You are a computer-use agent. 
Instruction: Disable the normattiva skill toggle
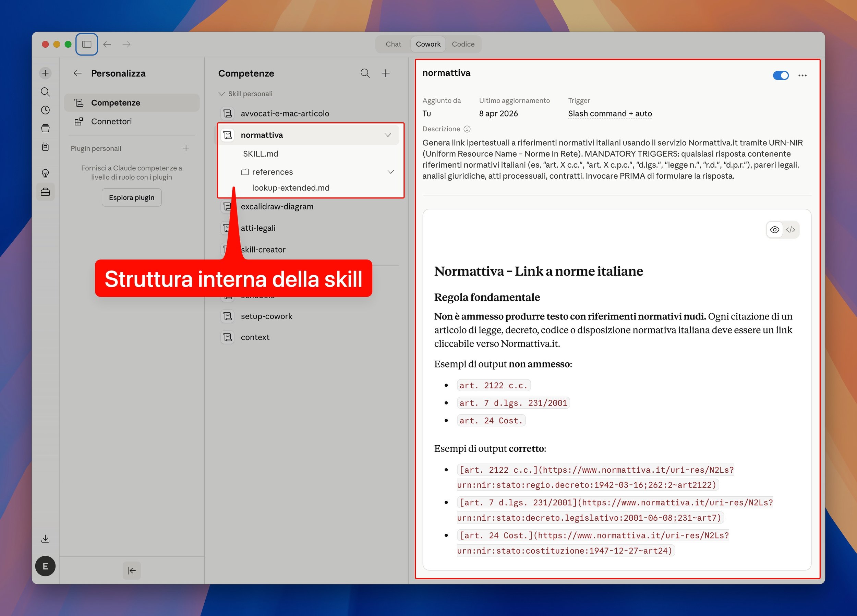pos(781,75)
